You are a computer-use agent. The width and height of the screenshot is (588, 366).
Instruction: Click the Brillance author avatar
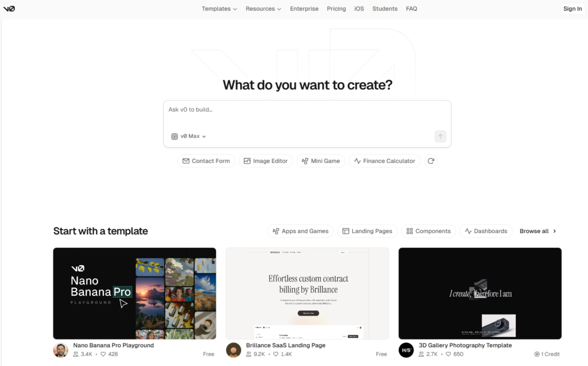click(233, 350)
